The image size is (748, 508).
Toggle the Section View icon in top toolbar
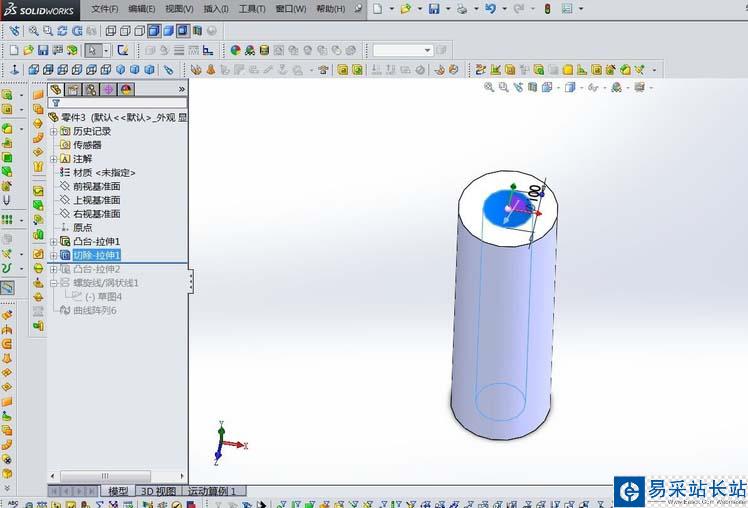(197, 31)
